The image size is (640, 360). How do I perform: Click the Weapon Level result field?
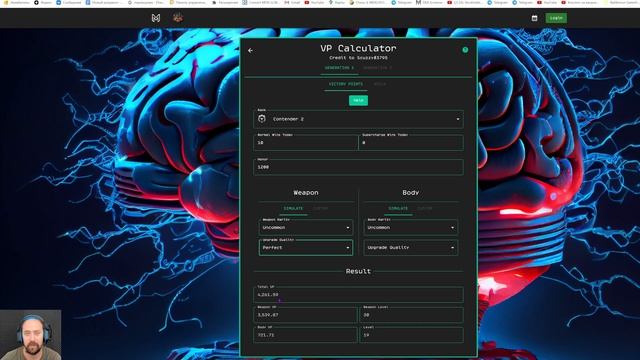coord(411,315)
